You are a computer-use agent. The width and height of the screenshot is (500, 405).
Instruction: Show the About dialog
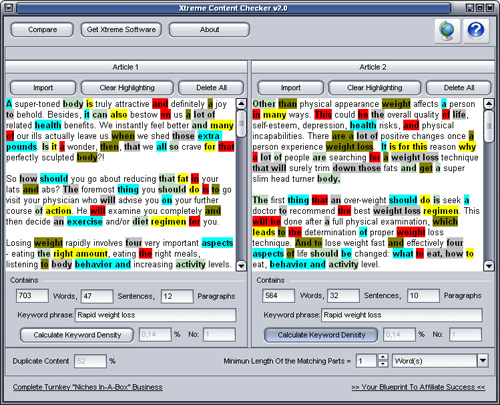[x=209, y=30]
